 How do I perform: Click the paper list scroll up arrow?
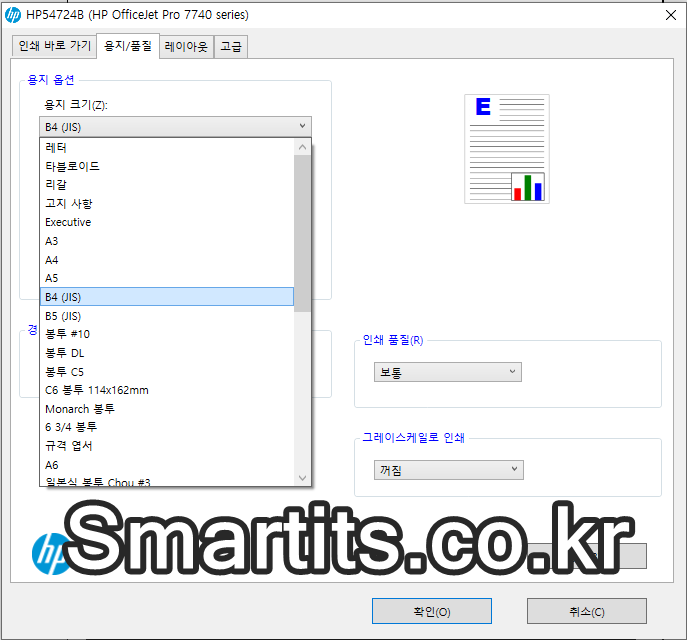click(302, 147)
